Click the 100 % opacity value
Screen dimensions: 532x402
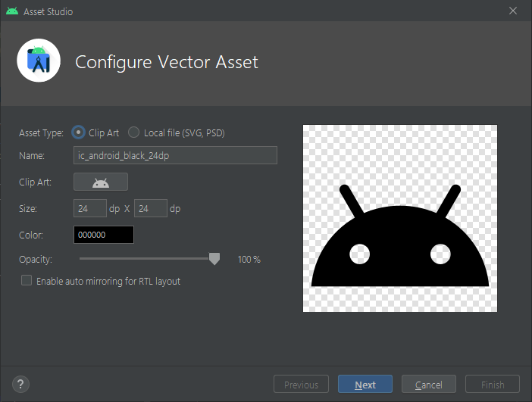(x=249, y=260)
